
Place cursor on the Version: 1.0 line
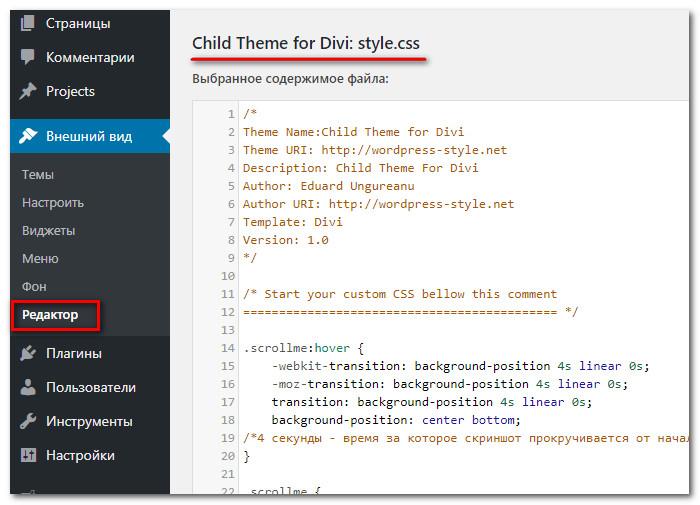pos(285,240)
